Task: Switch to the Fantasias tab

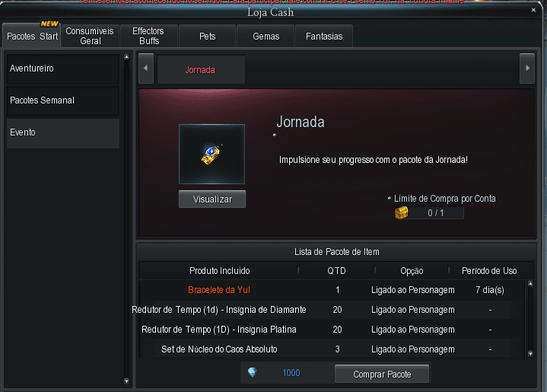Action: 324,36
